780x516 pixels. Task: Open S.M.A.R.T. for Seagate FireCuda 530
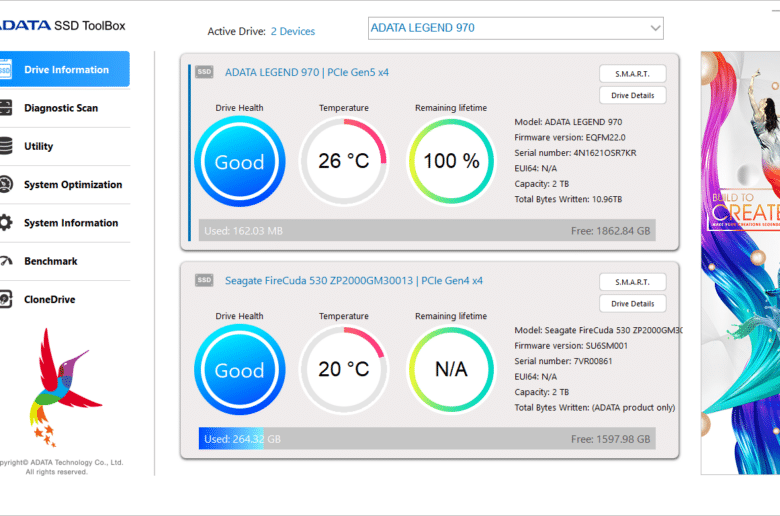pos(632,282)
